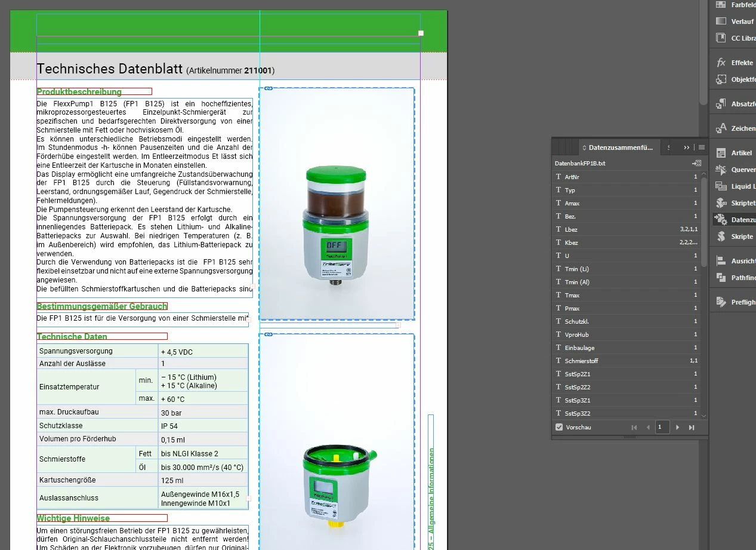Select the Schutzkl. data field
Screen dimensions: 756x550
[x=627, y=321]
